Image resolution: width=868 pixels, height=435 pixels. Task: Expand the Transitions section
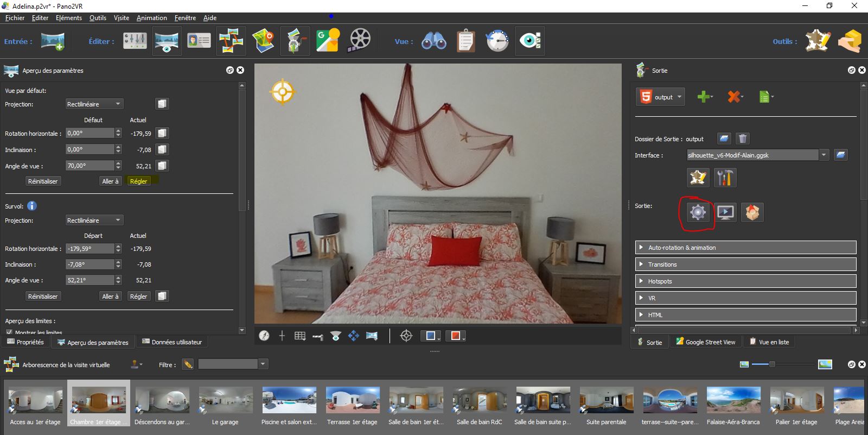pyautogui.click(x=745, y=264)
